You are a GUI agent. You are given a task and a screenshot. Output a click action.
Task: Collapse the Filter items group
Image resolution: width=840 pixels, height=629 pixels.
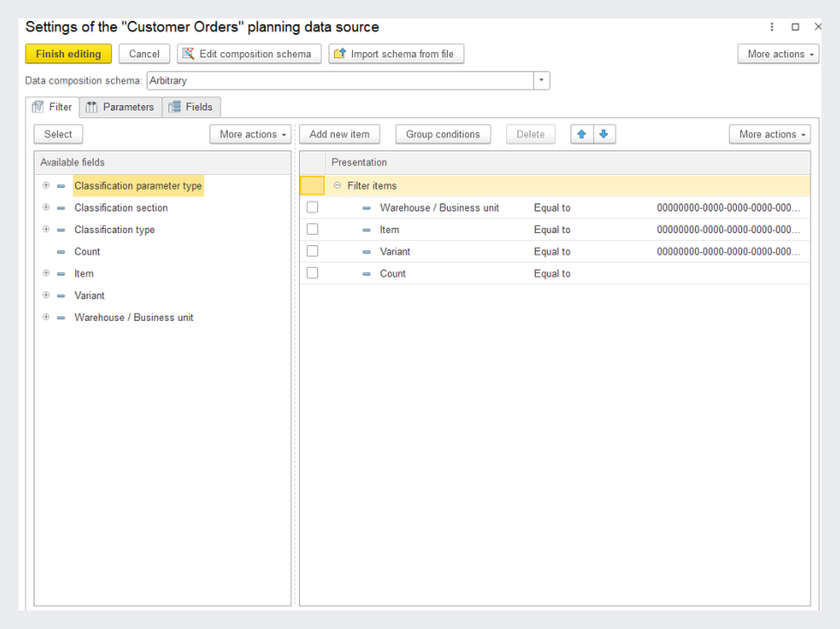[x=337, y=186]
